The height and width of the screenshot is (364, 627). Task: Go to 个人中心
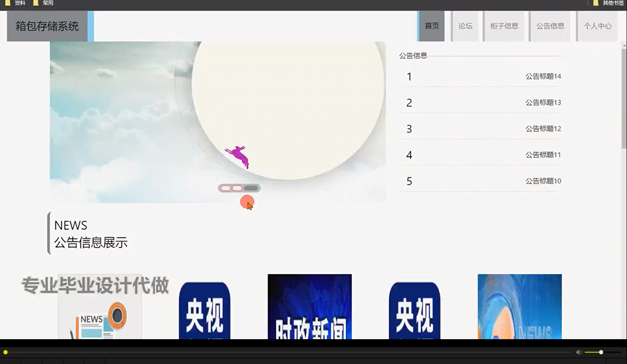(597, 26)
